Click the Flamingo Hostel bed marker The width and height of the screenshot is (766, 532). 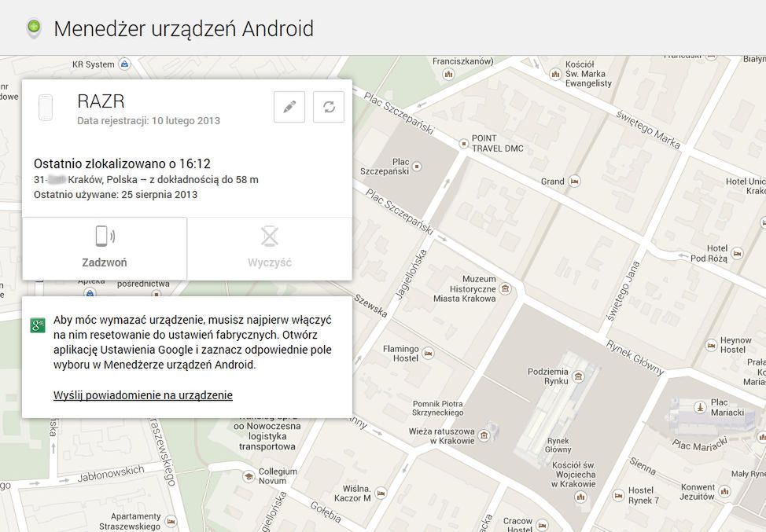(428, 353)
